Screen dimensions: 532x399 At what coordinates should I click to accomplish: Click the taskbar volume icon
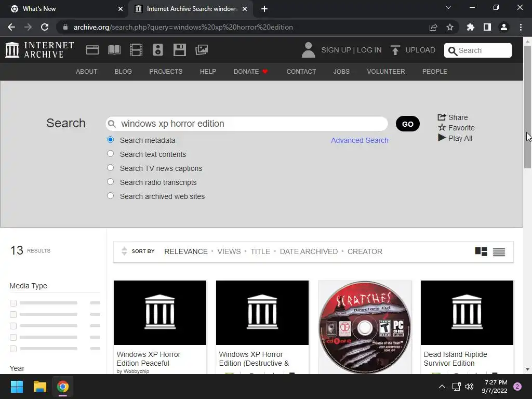click(469, 387)
